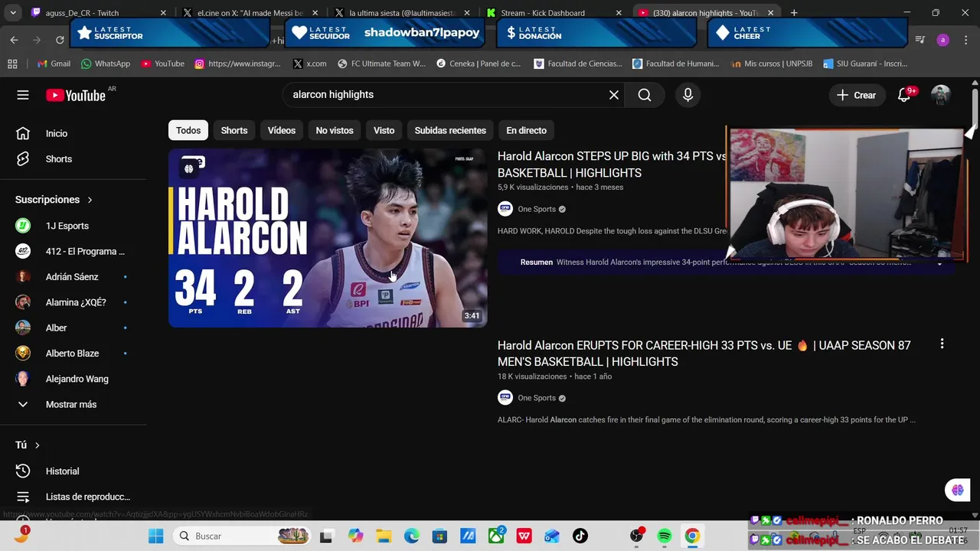Open Chrome's three-dot menu
Image resolution: width=980 pixels, height=551 pixels.
pyautogui.click(x=965, y=40)
